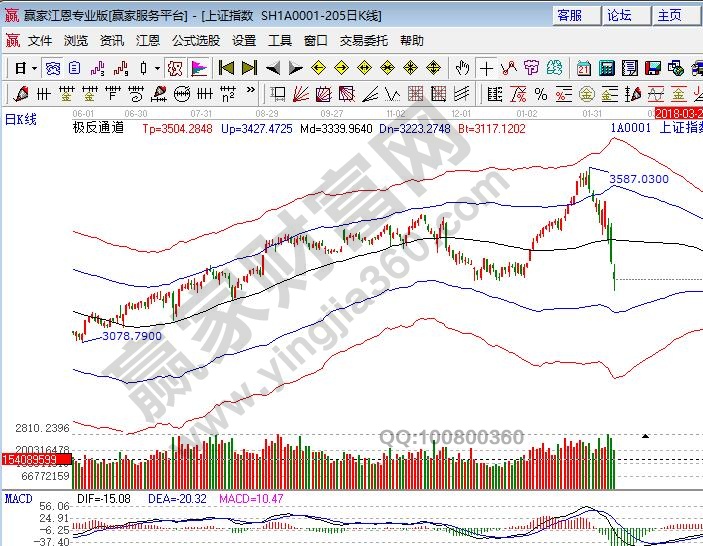Click the floppy disk save icon

point(652,68)
